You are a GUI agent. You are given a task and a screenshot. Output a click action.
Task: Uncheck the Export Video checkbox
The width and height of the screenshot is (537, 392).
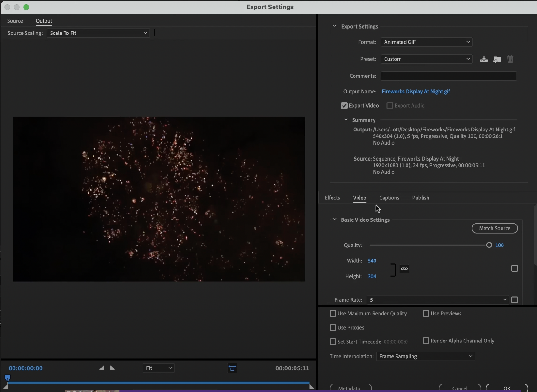pos(344,106)
